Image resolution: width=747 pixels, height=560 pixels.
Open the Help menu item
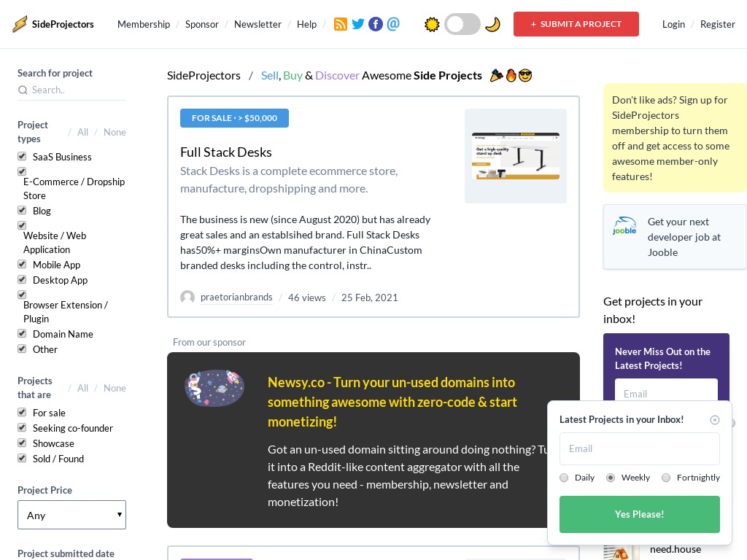point(307,24)
